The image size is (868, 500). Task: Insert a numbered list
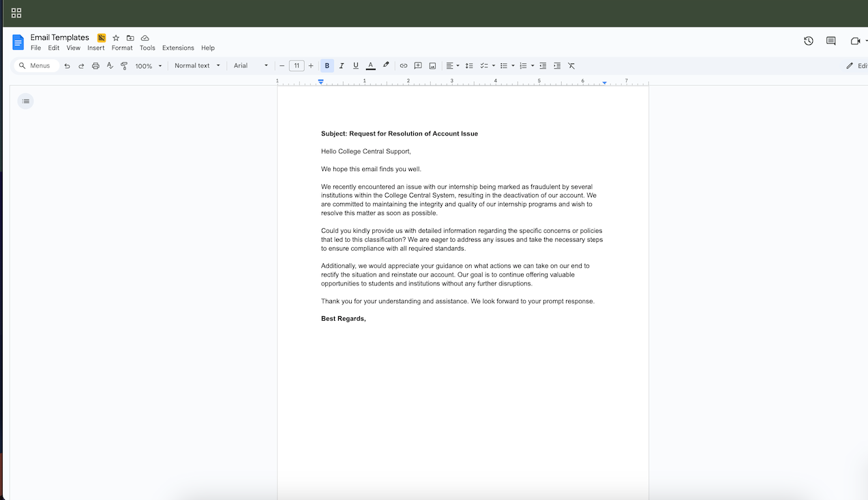pyautogui.click(x=523, y=66)
